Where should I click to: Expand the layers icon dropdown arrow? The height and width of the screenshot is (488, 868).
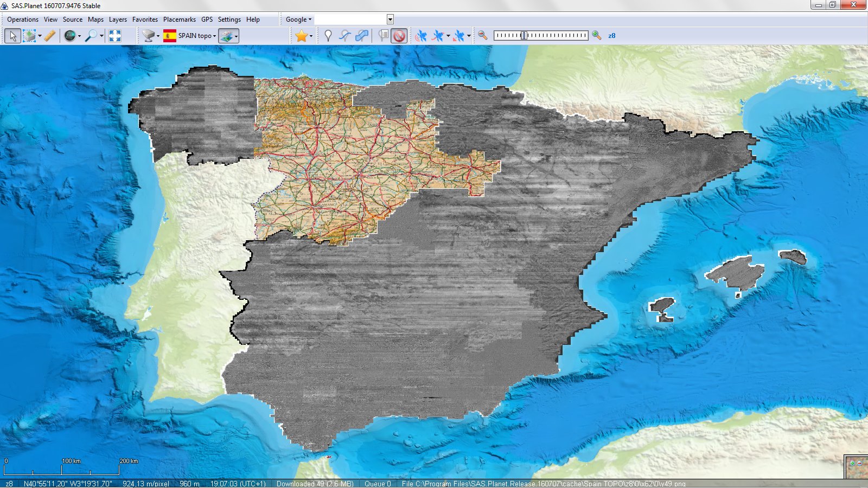[237, 36]
